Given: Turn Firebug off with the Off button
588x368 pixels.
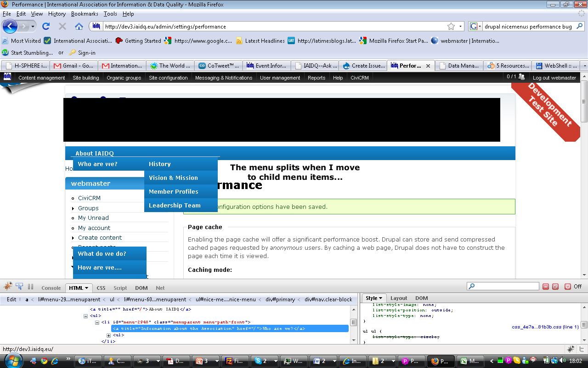Looking at the screenshot, I should 573,287.
